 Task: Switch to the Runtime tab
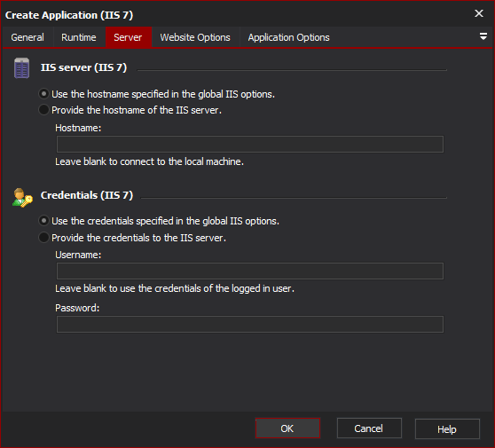tap(79, 37)
